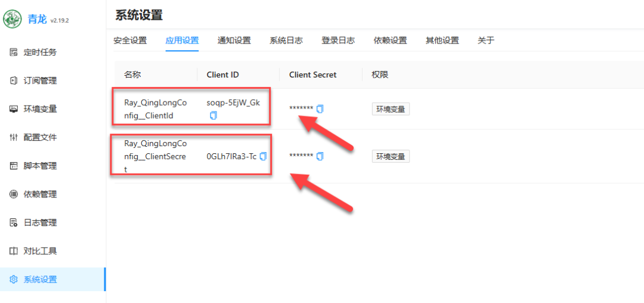This screenshot has height=303, width=644.
Task: Click the 环境变量 monitor icon in sidebar
Action: pyautogui.click(x=14, y=109)
